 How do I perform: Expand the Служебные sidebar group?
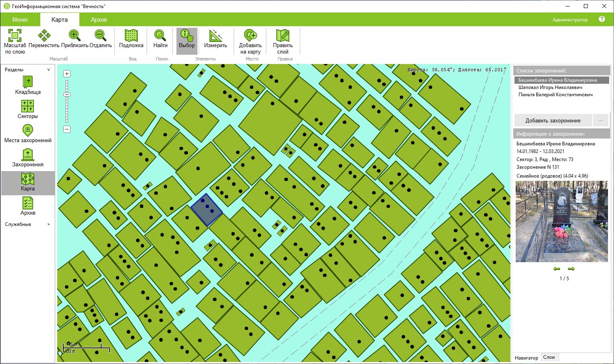(x=49, y=224)
